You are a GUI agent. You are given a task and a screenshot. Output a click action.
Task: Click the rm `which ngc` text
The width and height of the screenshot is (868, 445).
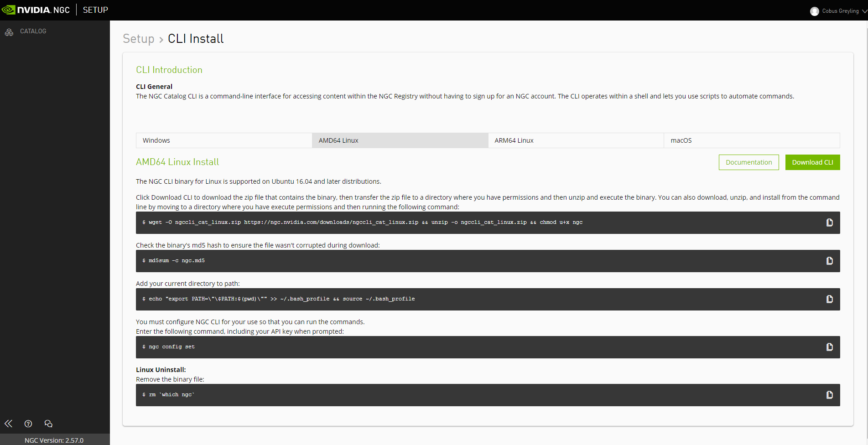(x=172, y=395)
